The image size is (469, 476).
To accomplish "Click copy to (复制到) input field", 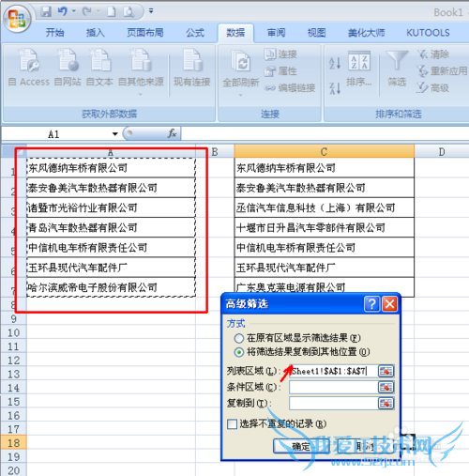I will coord(333,404).
